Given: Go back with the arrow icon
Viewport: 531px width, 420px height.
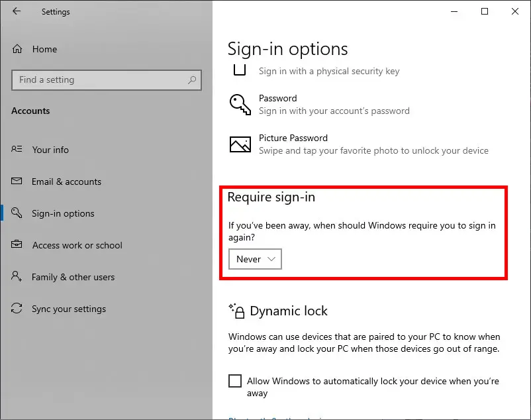Looking at the screenshot, I should pyautogui.click(x=17, y=11).
